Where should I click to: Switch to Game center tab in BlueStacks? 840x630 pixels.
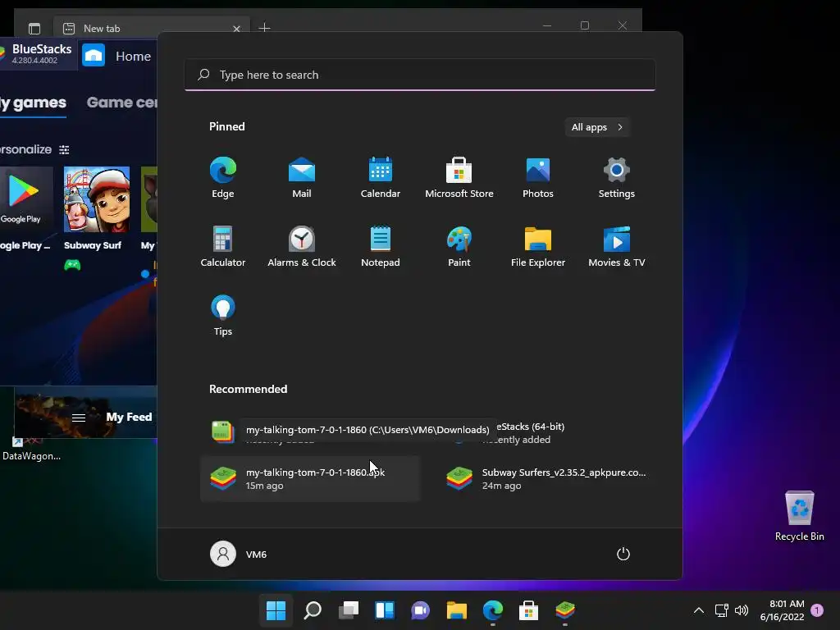[x=121, y=103]
